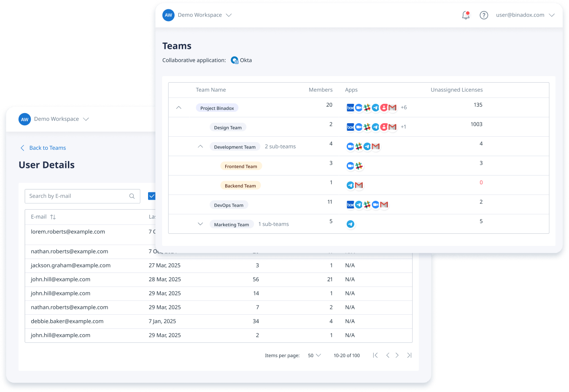Click the Slack icon in Frontend Team row
The width and height of the screenshot is (569, 392).
[359, 166]
